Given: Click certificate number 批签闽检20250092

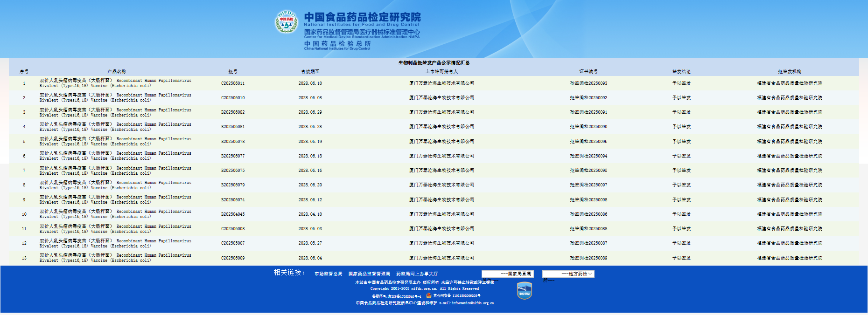Looking at the screenshot, I should pyautogui.click(x=588, y=98).
